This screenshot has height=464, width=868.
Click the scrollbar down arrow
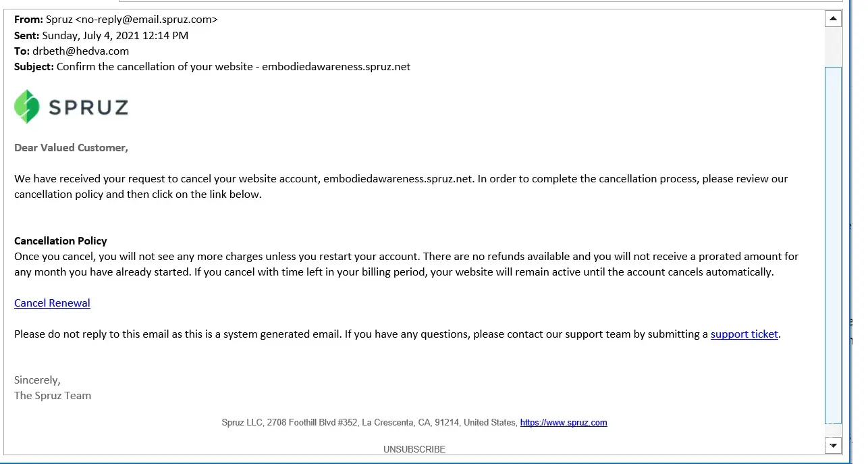point(834,445)
